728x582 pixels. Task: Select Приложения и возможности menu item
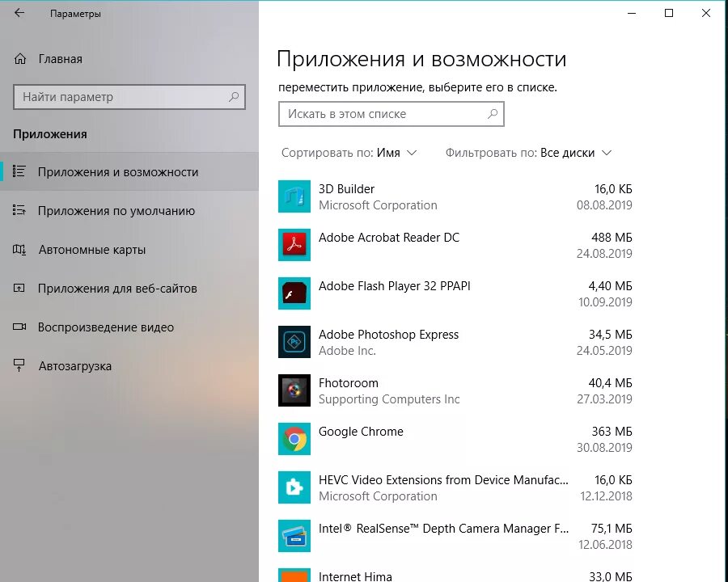(129, 171)
